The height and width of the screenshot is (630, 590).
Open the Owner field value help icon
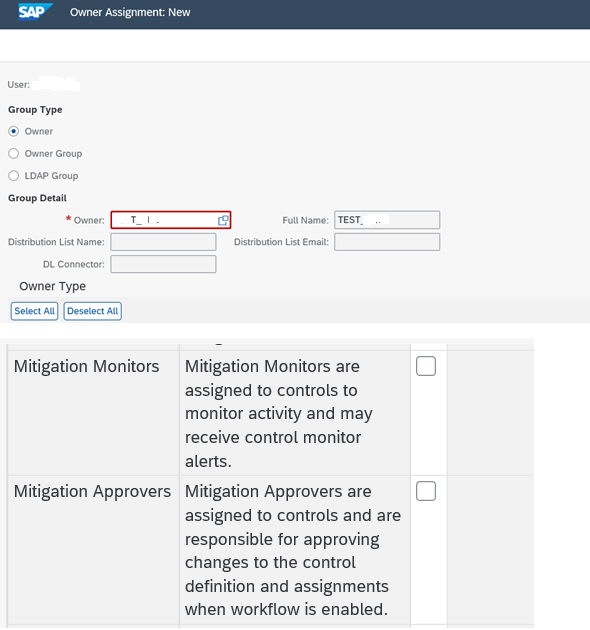click(x=223, y=220)
